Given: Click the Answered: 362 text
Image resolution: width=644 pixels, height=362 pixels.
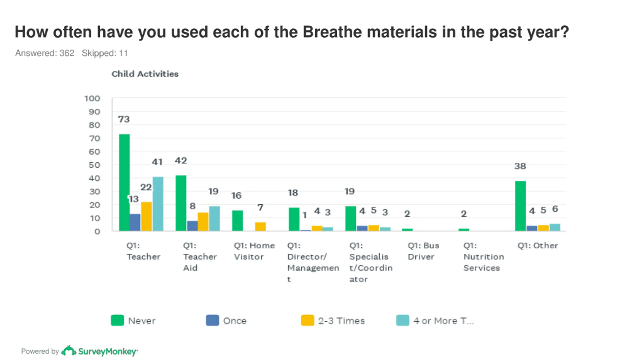Looking at the screenshot, I should 45,53.
